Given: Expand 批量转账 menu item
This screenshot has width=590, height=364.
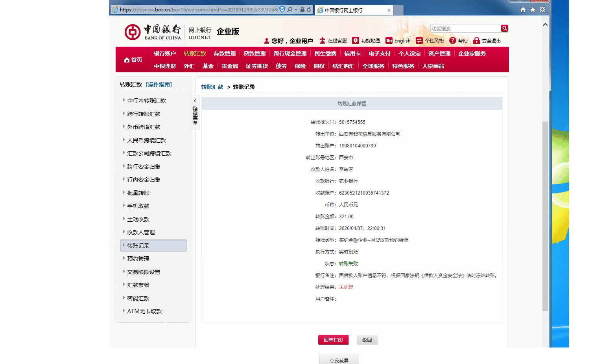Looking at the screenshot, I should pyautogui.click(x=138, y=193).
